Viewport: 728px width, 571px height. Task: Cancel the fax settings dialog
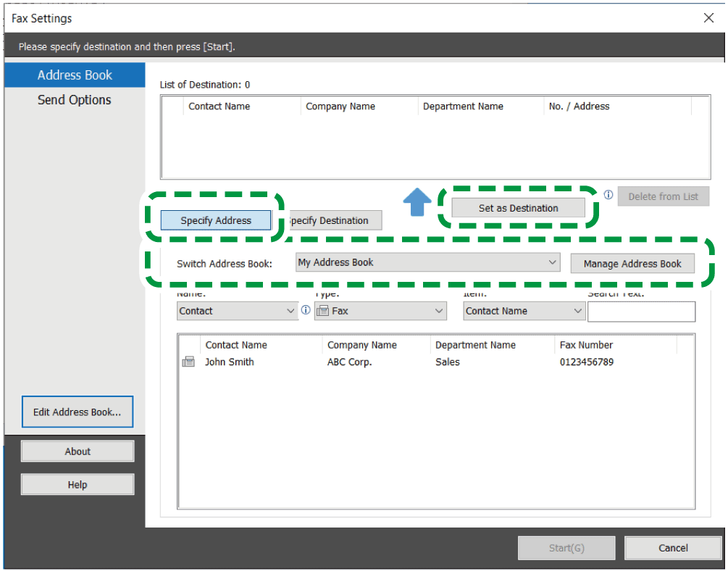pyautogui.click(x=672, y=548)
